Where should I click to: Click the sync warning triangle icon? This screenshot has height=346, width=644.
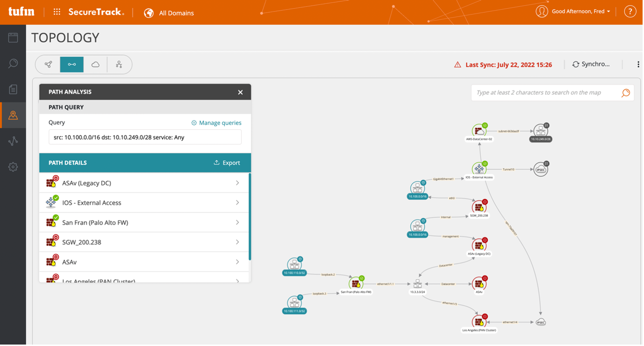(x=457, y=64)
